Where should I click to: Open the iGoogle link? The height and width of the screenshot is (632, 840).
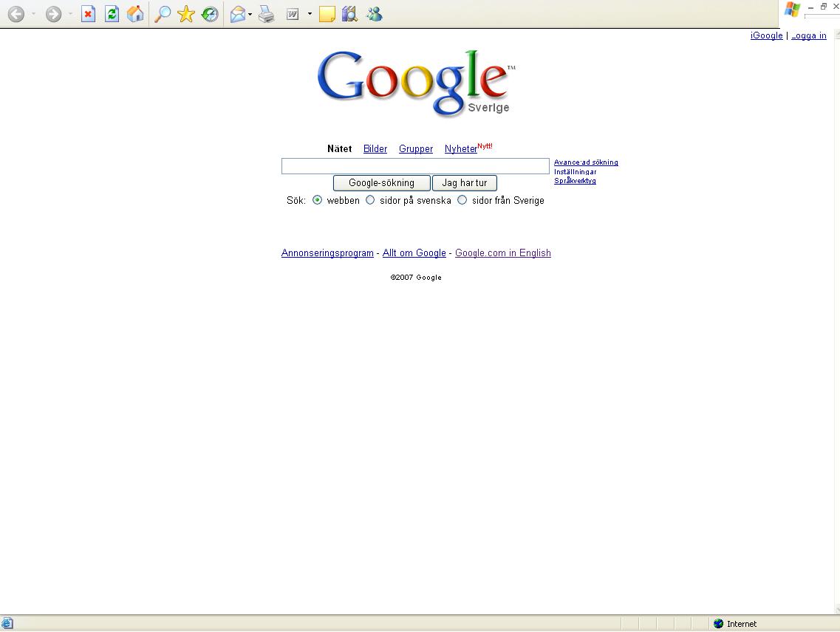(767, 35)
